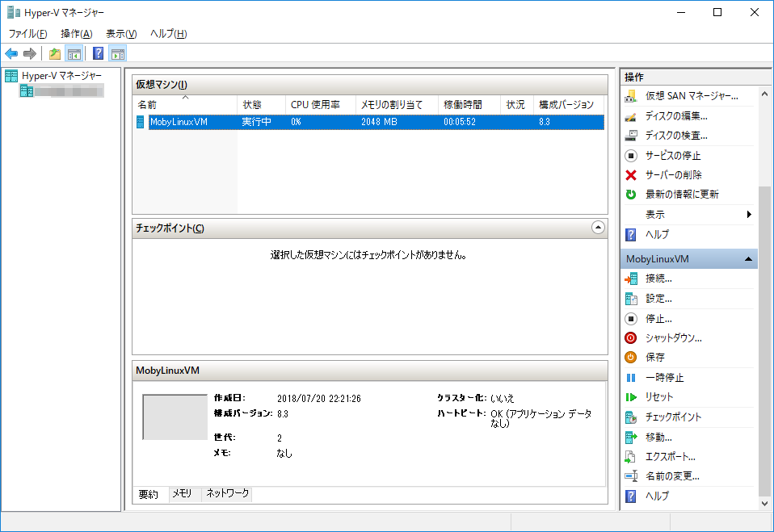The height and width of the screenshot is (532, 774).
Task: Toggle the action pane toolbar icon
Action: 117,53
